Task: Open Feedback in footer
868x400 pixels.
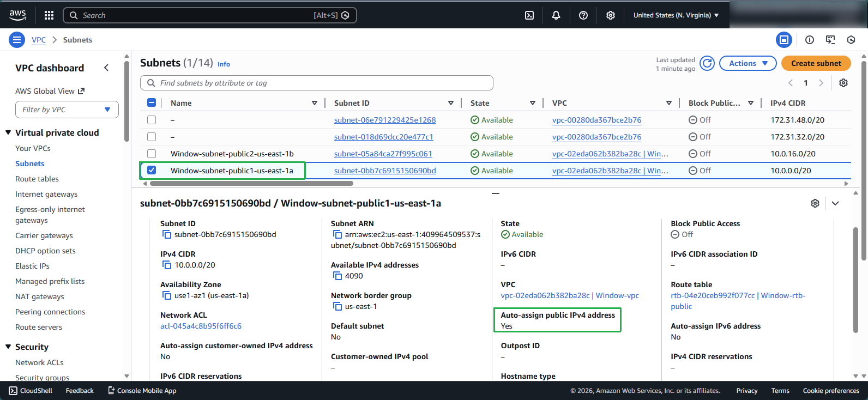Action: tap(80, 391)
